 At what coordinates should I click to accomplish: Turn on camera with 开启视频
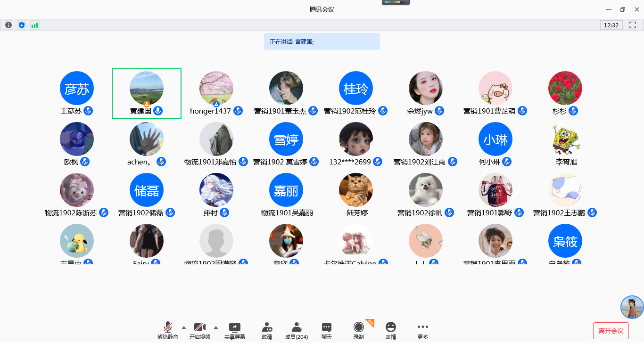click(x=200, y=330)
